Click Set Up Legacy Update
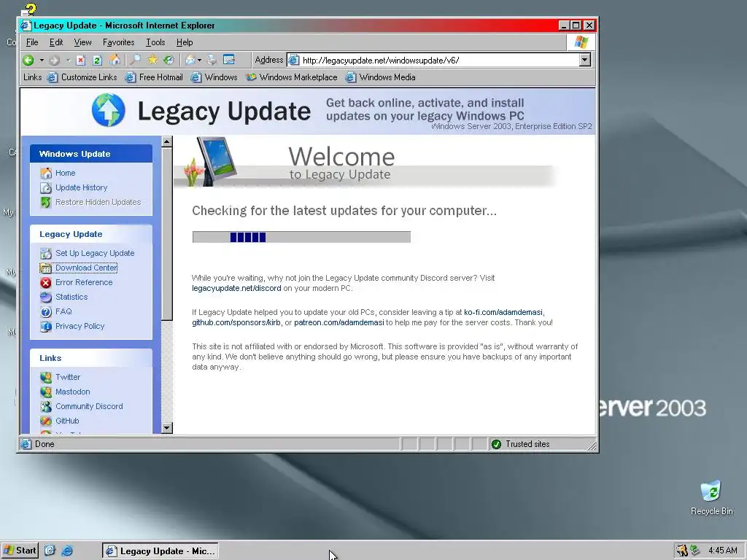 (95, 253)
